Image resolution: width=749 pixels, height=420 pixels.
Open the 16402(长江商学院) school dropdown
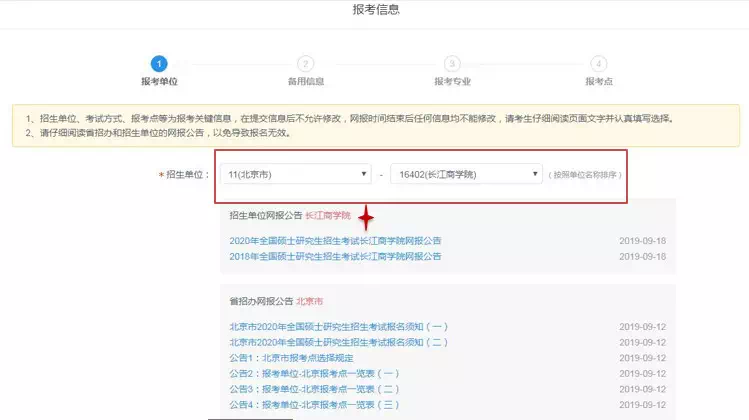click(x=466, y=174)
